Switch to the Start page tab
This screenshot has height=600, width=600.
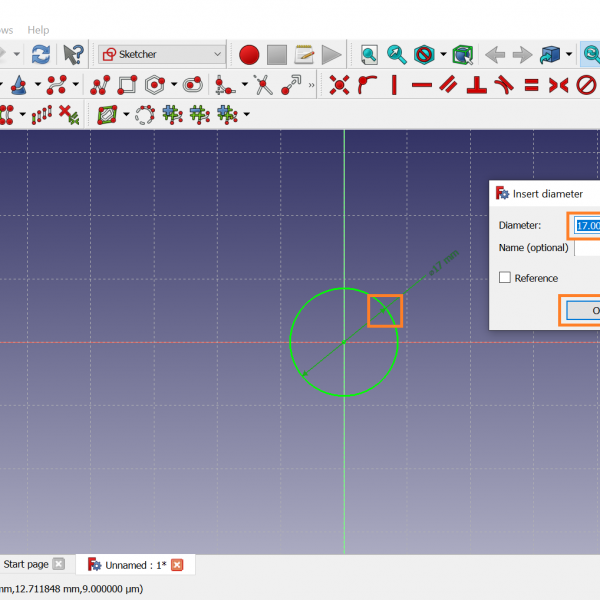point(26,565)
